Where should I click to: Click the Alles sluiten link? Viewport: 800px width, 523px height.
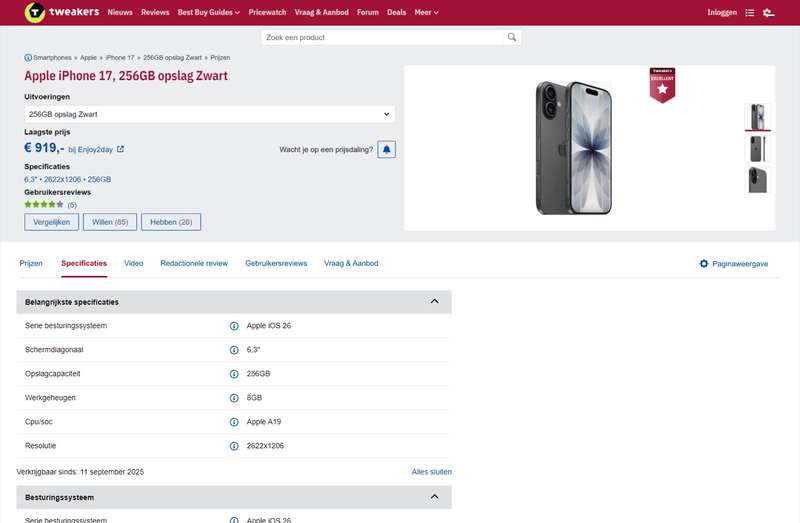[x=432, y=472]
